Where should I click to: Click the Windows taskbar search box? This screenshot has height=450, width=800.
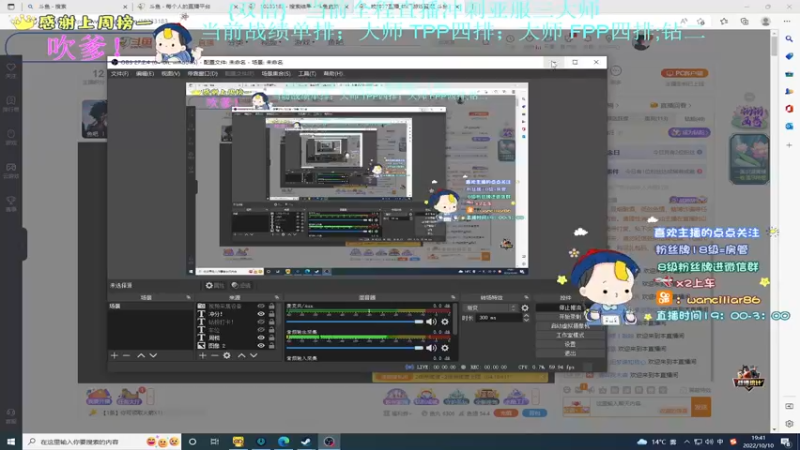click(102, 442)
